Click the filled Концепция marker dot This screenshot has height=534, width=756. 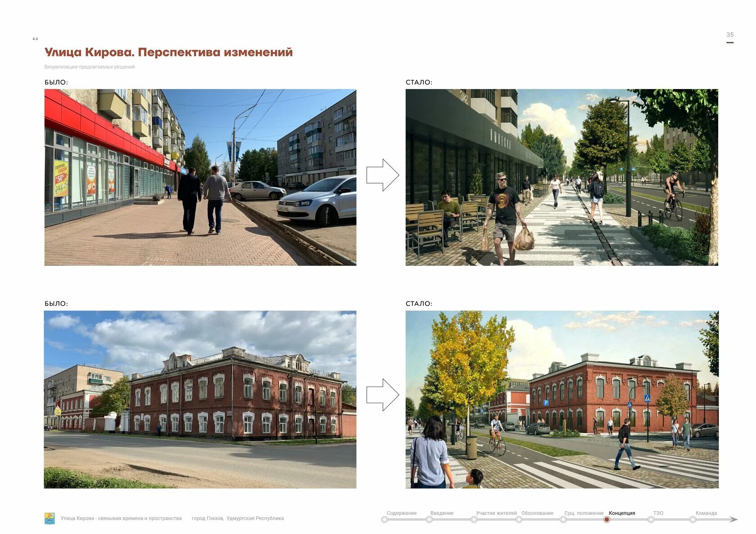607,519
